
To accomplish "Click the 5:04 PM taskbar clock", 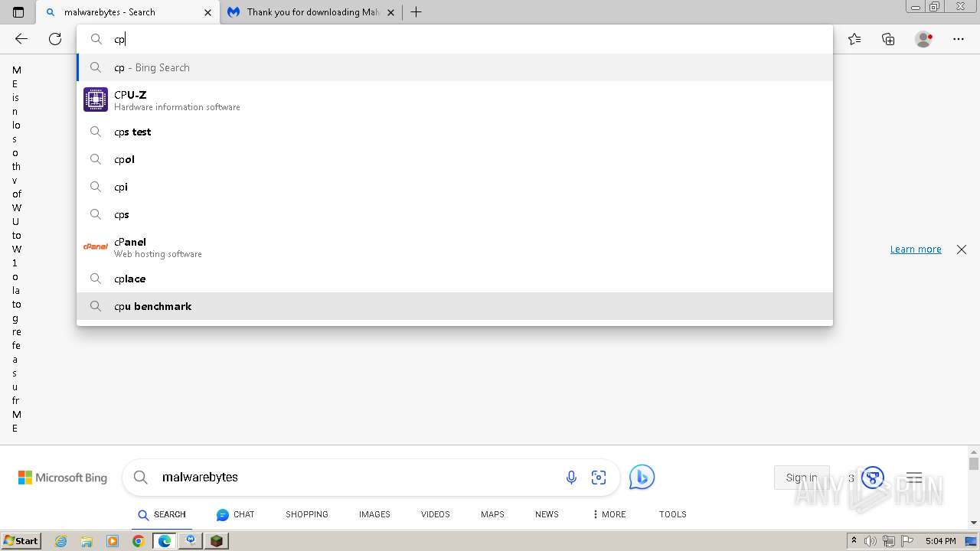I will 940,541.
